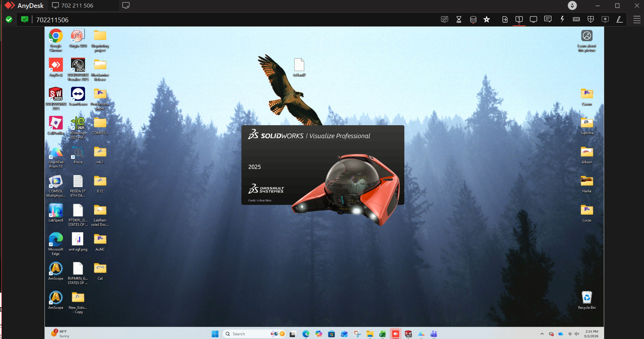Viewport: 644px width, 339px height.
Task: Open the round download arrow dropdown in the AnyDesk title bar
Action: click(x=572, y=5)
